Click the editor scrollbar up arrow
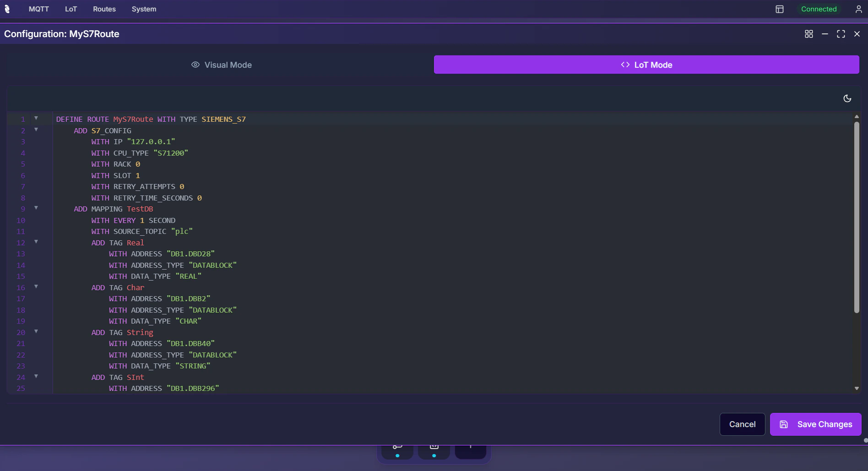868x471 pixels. [857, 117]
